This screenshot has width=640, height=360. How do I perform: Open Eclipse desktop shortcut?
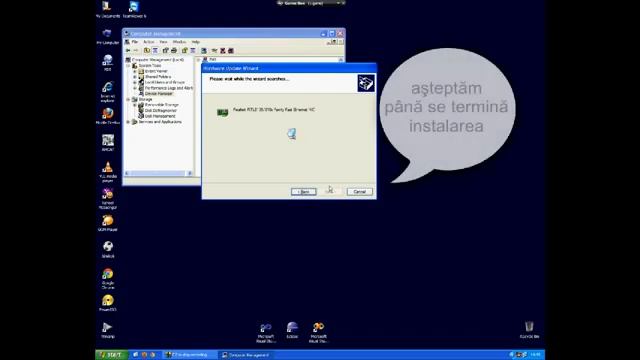click(292, 330)
